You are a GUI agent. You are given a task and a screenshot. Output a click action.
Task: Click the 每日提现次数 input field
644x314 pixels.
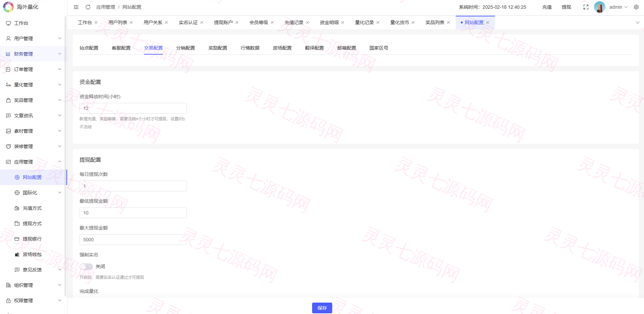point(133,186)
